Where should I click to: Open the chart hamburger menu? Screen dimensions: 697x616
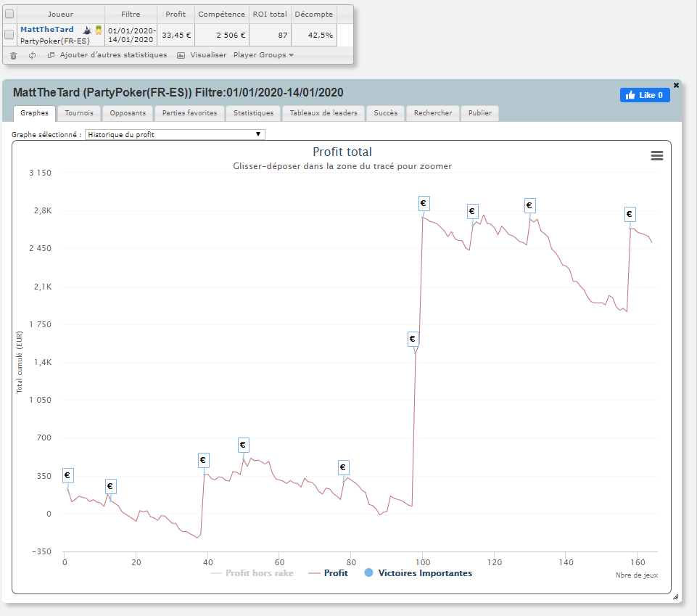[657, 156]
